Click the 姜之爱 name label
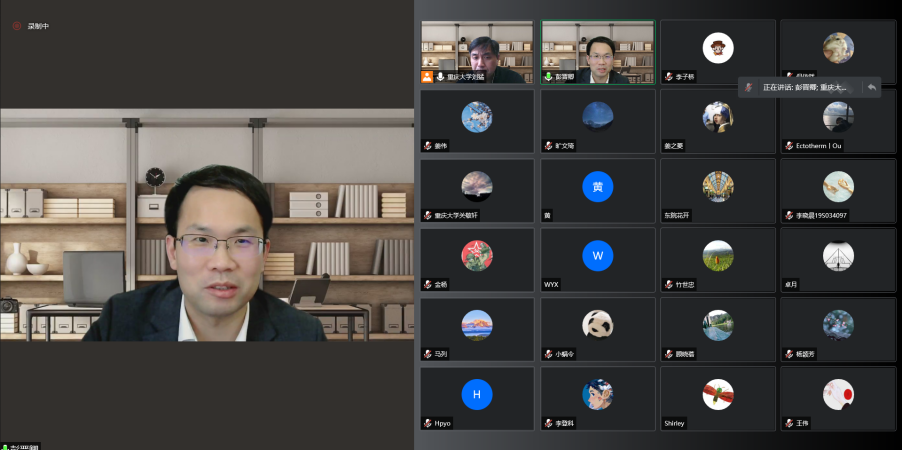Screen dimensions: 902x450 (x=674, y=146)
